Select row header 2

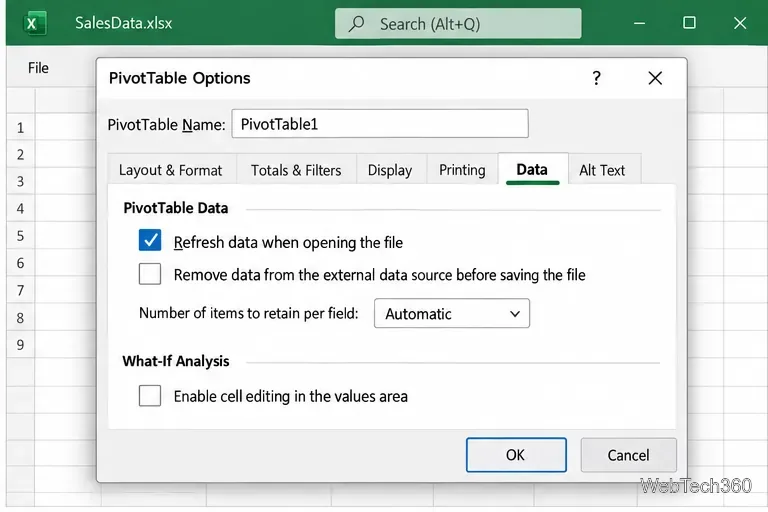pyautogui.click(x=20, y=155)
